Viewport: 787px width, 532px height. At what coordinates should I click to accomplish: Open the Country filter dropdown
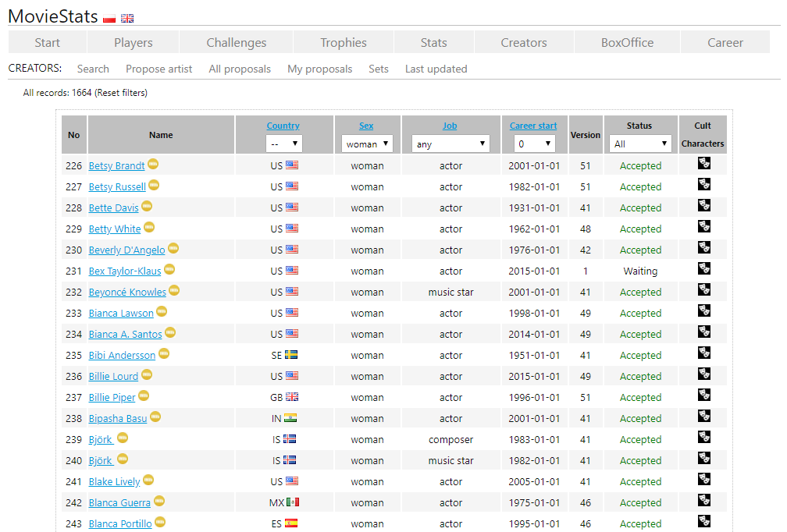click(284, 144)
